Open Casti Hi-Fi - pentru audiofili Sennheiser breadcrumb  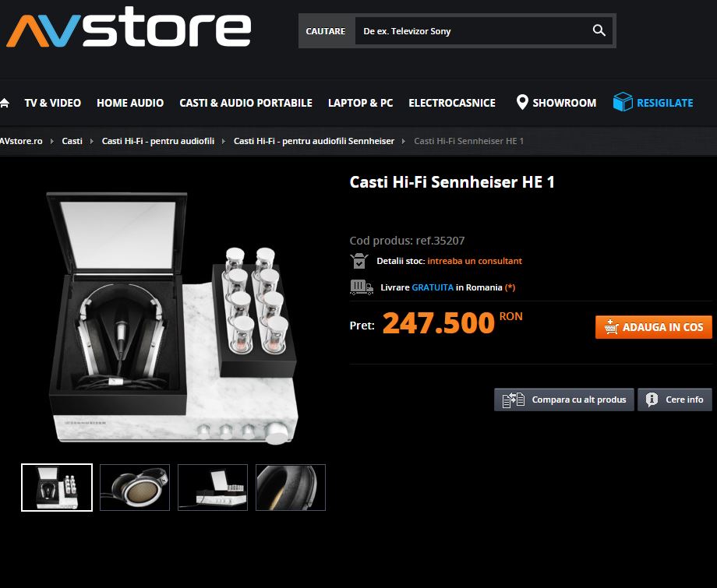coord(313,141)
